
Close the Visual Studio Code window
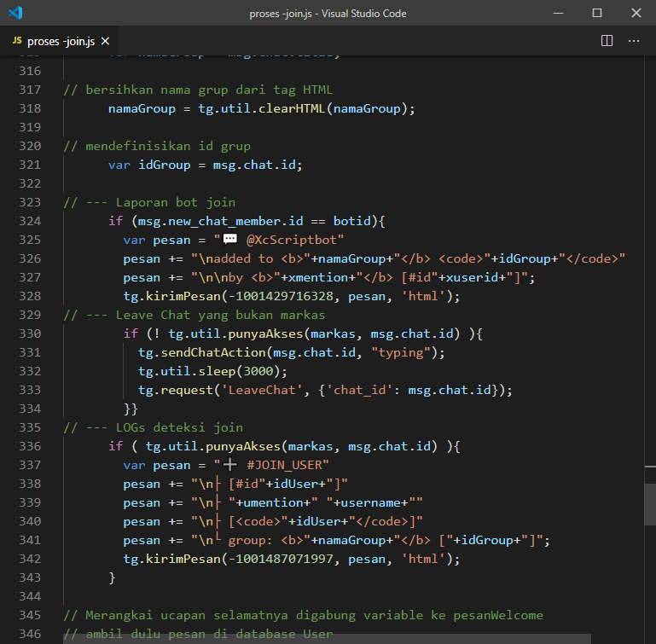coord(636,13)
